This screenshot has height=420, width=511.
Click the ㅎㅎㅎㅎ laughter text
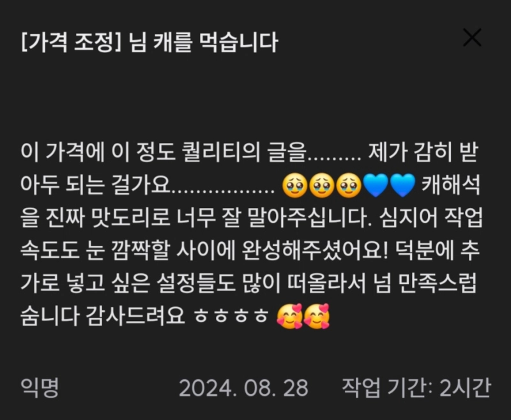click(231, 317)
